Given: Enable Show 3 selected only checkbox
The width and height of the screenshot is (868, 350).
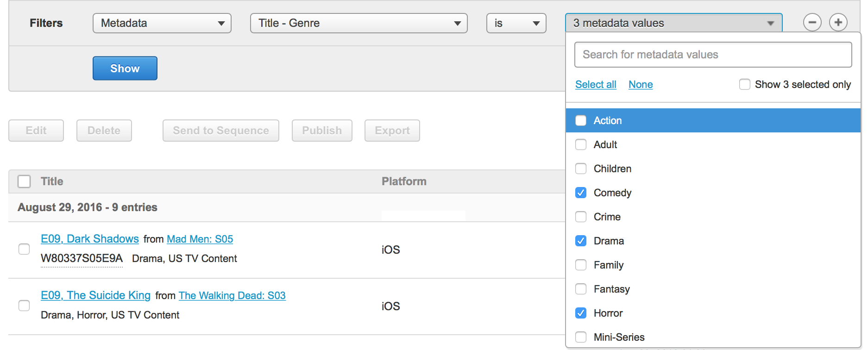Looking at the screenshot, I should (x=744, y=84).
